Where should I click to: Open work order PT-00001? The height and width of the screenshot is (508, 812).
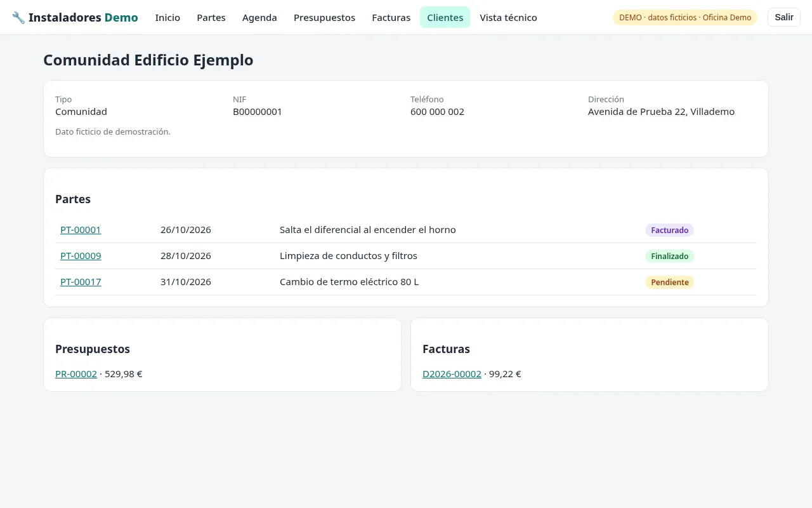point(81,230)
